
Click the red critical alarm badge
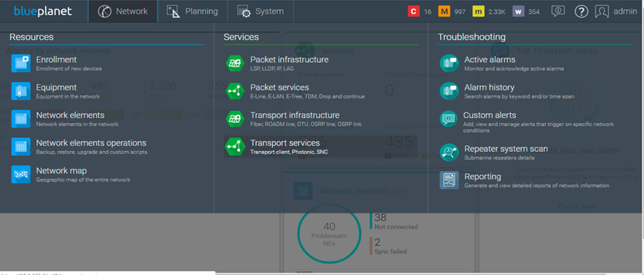(x=413, y=12)
